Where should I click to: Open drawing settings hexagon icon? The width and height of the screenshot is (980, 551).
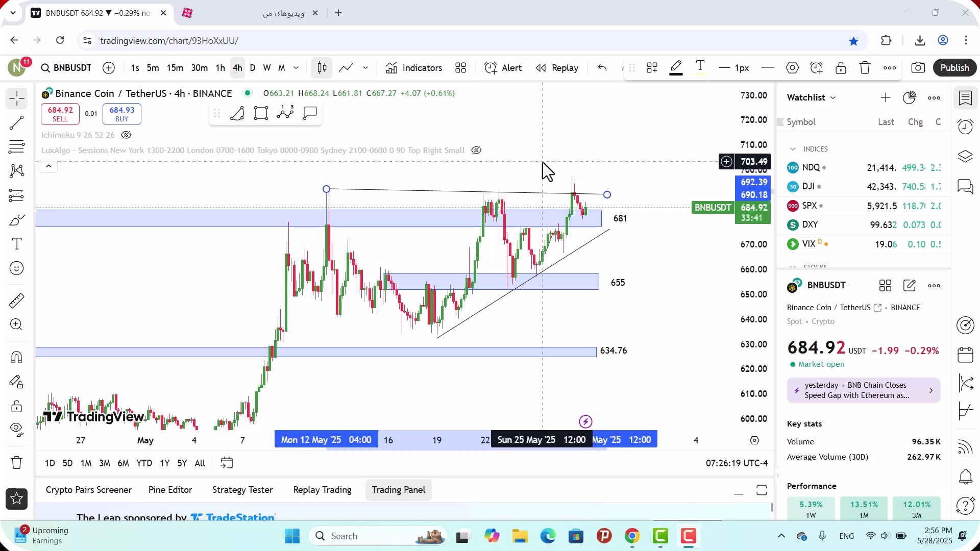792,68
